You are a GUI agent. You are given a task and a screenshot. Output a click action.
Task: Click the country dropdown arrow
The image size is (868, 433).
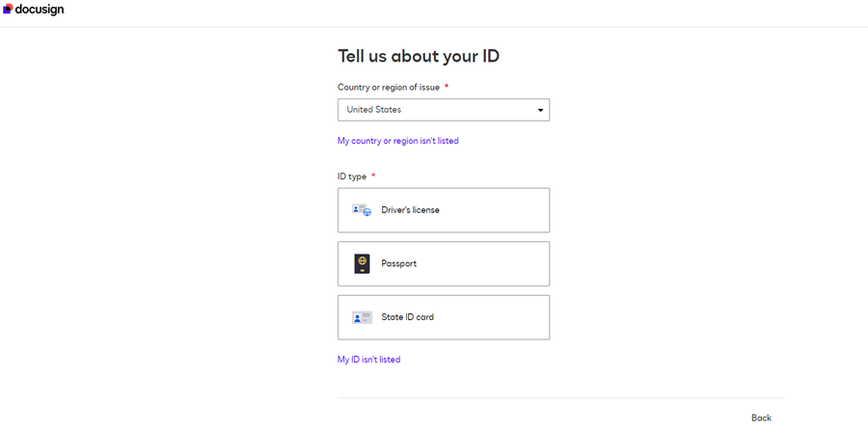(540, 110)
